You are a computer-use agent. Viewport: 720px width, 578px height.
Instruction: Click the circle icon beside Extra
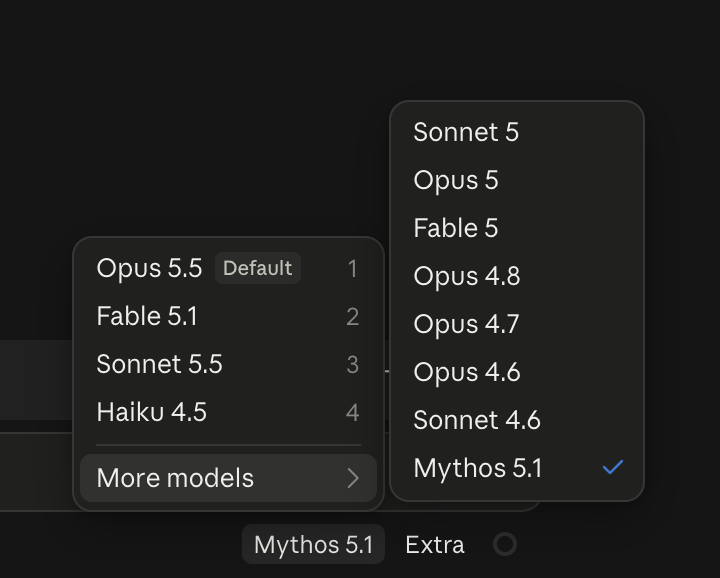click(x=505, y=544)
